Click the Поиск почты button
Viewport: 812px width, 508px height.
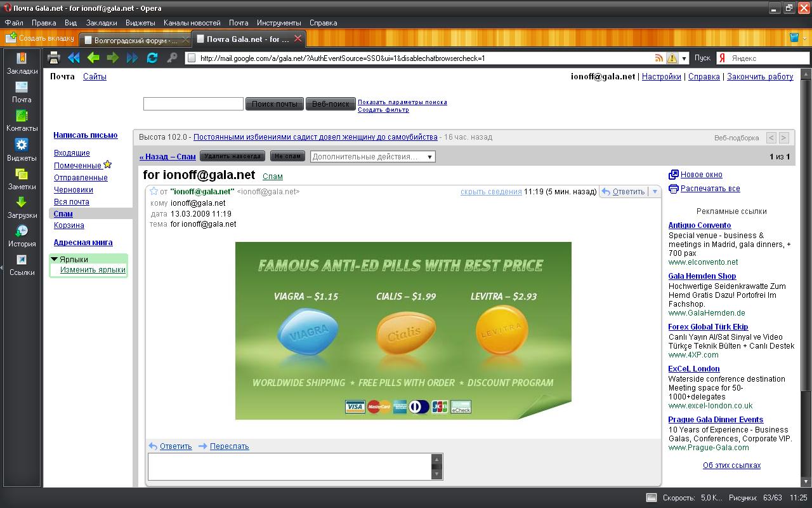tap(275, 104)
